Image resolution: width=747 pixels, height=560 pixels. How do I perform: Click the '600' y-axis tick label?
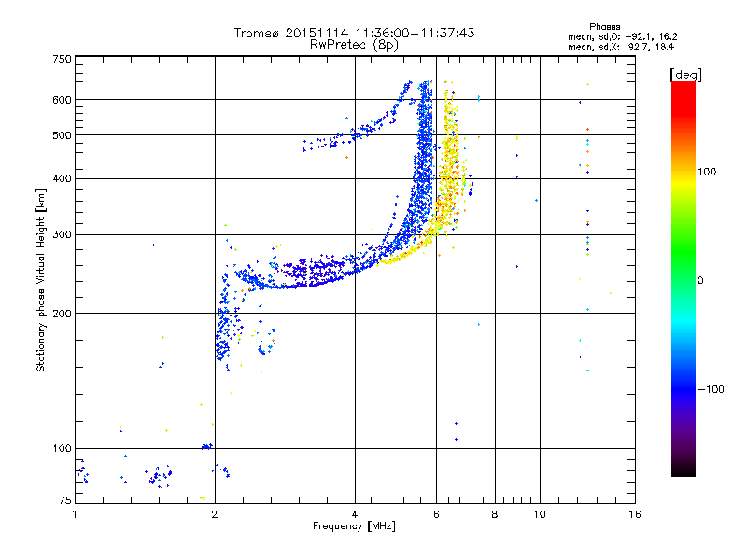[62, 100]
